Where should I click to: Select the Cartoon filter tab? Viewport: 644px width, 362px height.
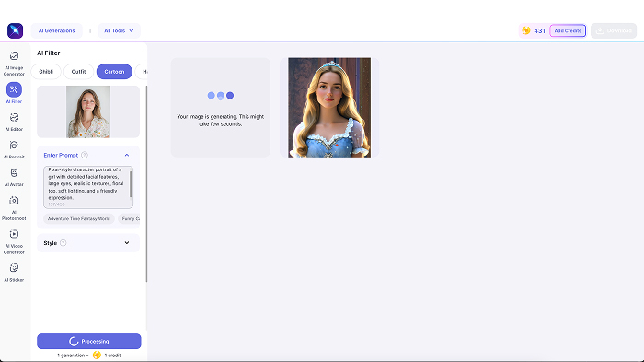[114, 72]
